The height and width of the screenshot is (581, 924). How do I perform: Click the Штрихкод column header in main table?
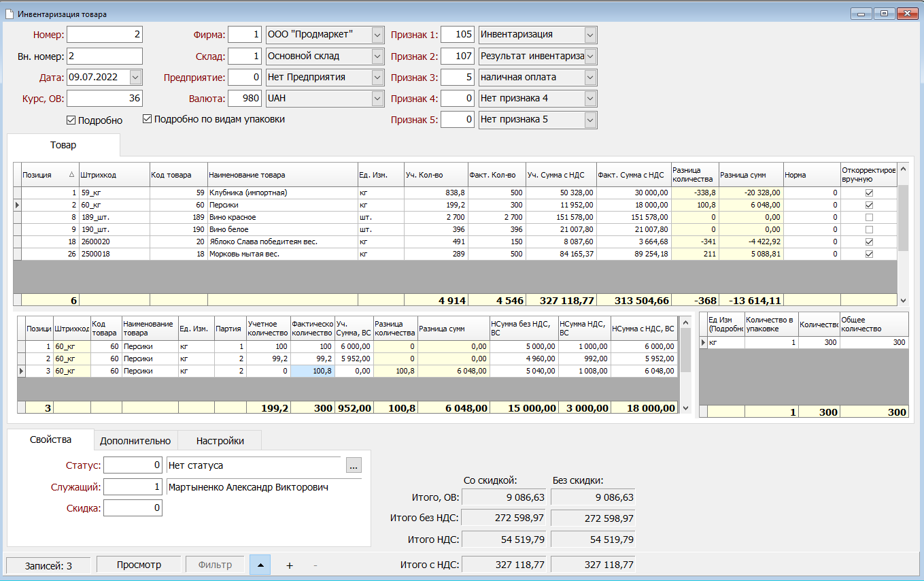[114, 175]
